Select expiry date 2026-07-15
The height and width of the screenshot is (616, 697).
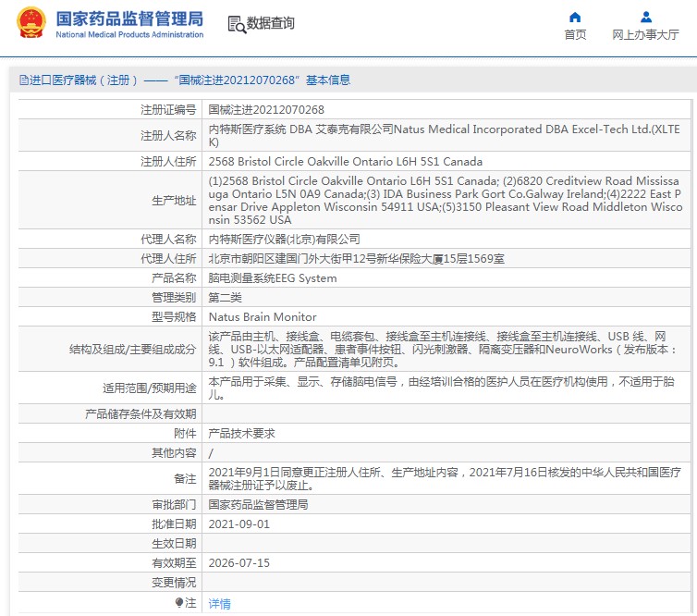click(239, 563)
